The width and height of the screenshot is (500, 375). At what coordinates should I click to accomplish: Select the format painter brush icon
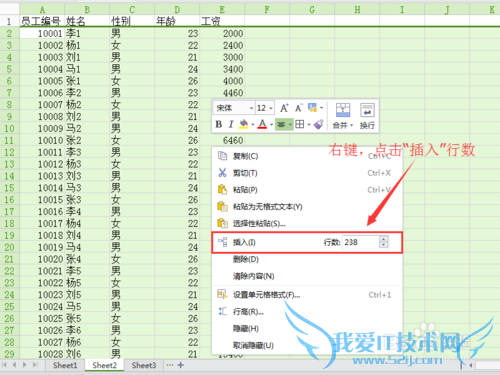pyautogui.click(x=319, y=124)
